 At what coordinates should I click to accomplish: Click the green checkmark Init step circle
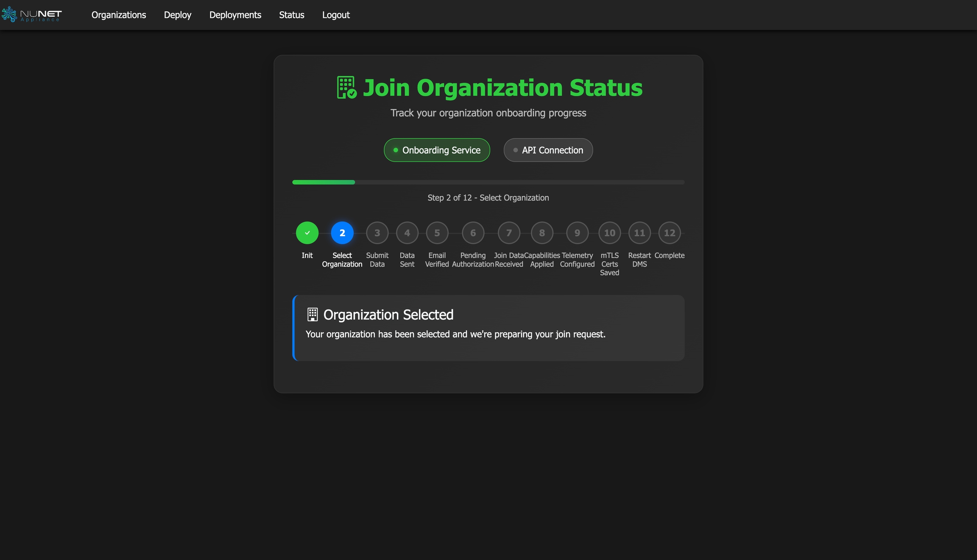point(307,233)
